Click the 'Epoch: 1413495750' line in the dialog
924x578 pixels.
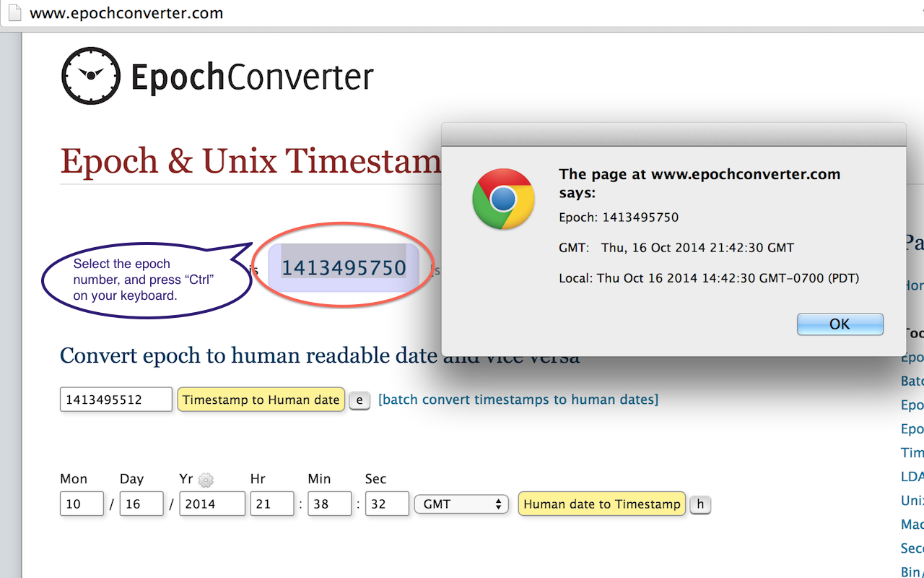[x=619, y=217]
